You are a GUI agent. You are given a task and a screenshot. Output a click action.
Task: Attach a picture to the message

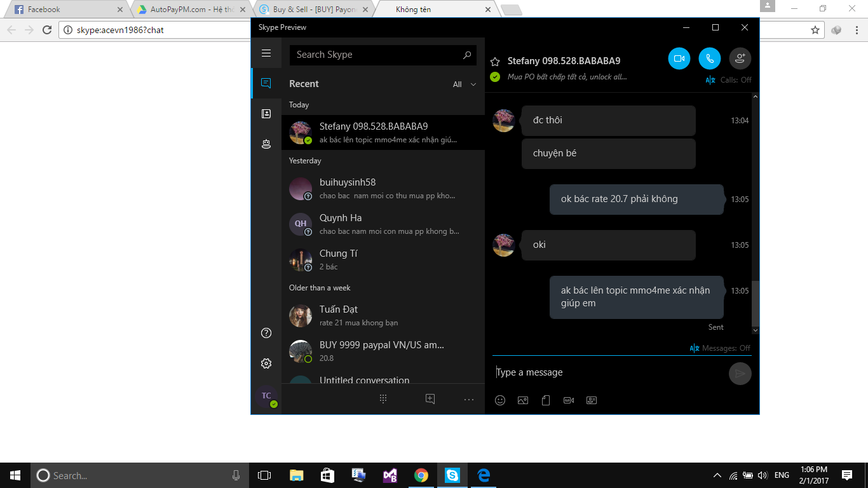click(x=523, y=400)
